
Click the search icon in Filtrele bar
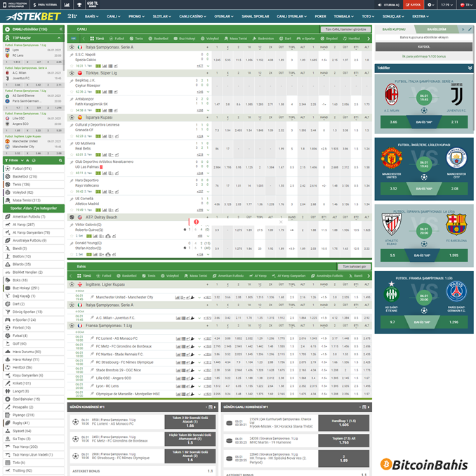pyautogui.click(x=60, y=160)
